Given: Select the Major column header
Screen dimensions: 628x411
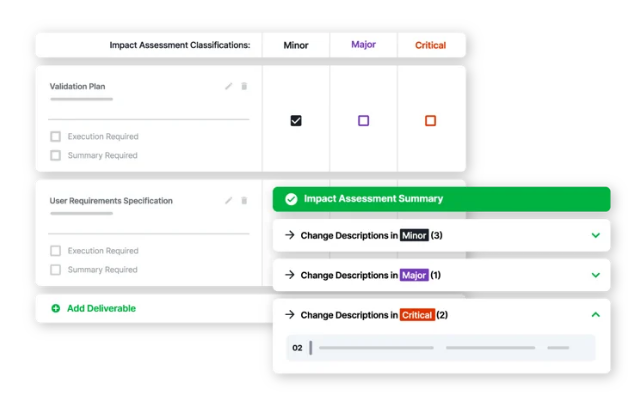Looking at the screenshot, I should point(363,45).
